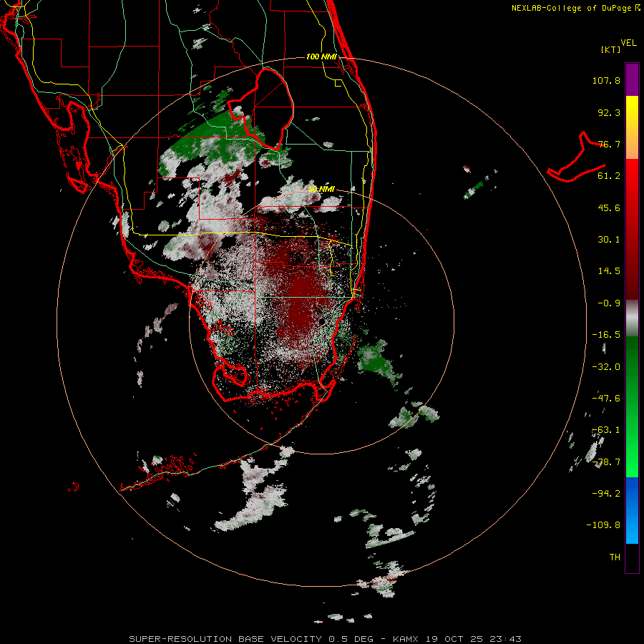Click the NEXLAB-College of DuPage watermark text

pos(575,8)
